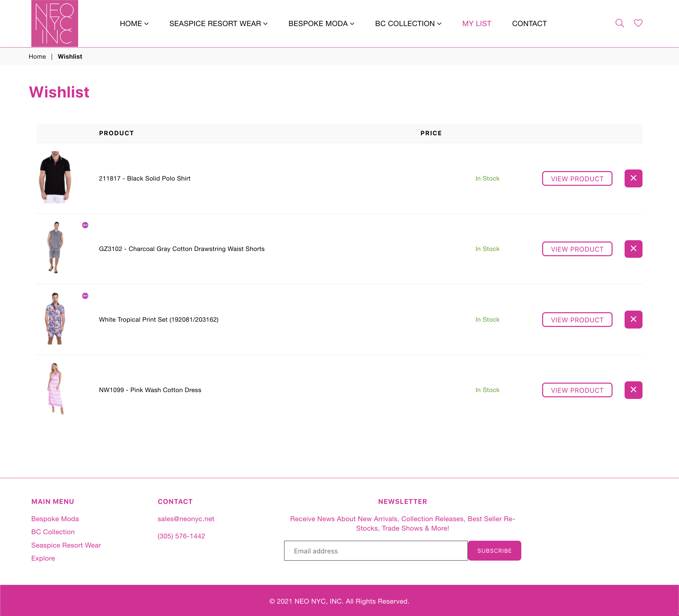Delete White Tropical Print Set from wishlist
The width and height of the screenshot is (679, 616).
pos(633,319)
